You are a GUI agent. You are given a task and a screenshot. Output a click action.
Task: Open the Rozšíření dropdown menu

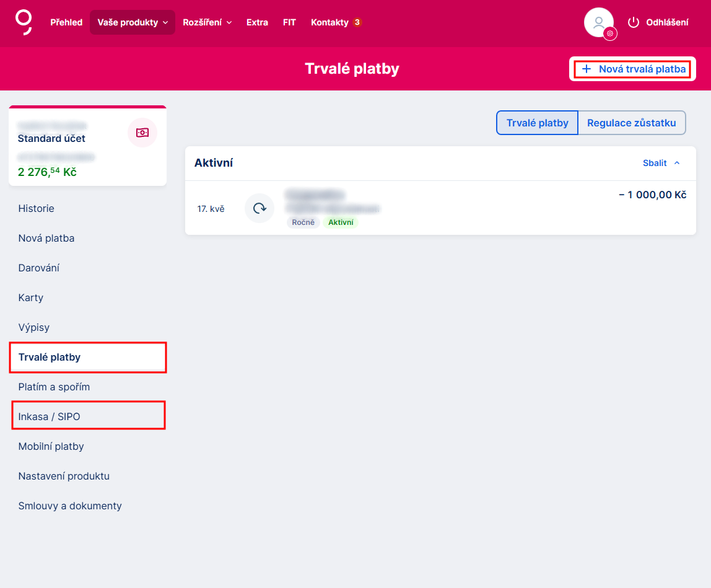pyautogui.click(x=207, y=22)
